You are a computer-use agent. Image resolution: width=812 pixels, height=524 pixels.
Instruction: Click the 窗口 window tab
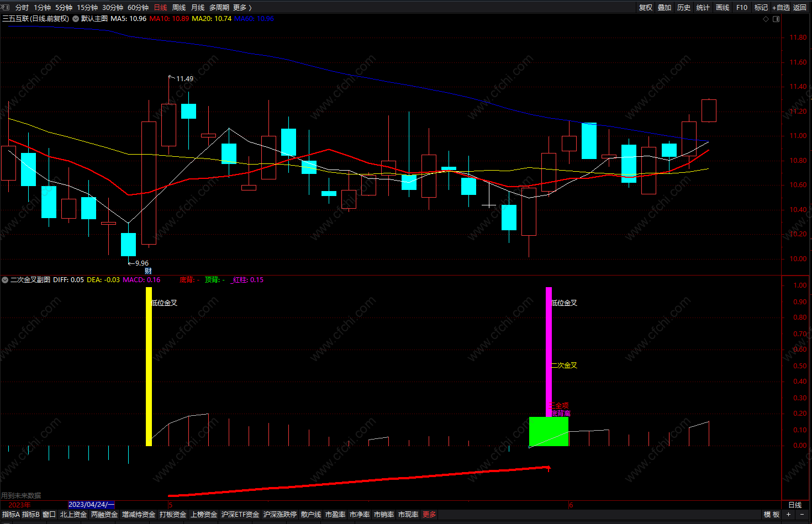click(49, 515)
